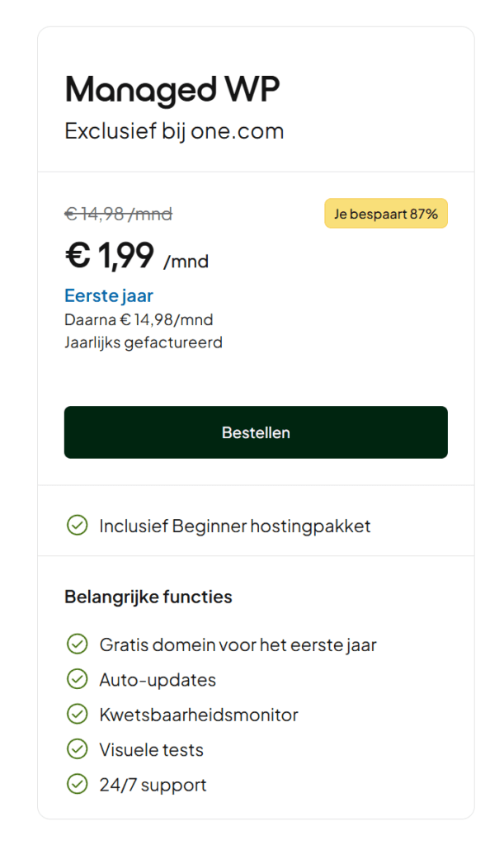The image size is (504, 845).
Task: Click the checkmark icon beside Kwetsbaarheidsmonitor
Action: point(77,715)
